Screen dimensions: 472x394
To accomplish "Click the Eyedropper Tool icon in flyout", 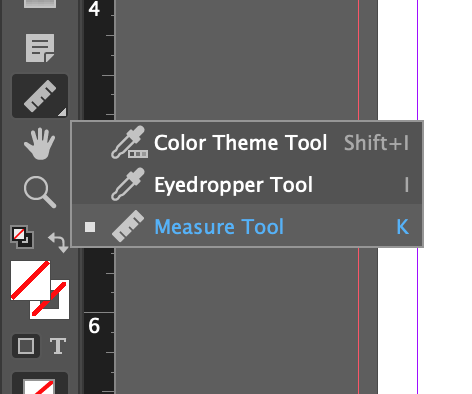I will (x=128, y=184).
